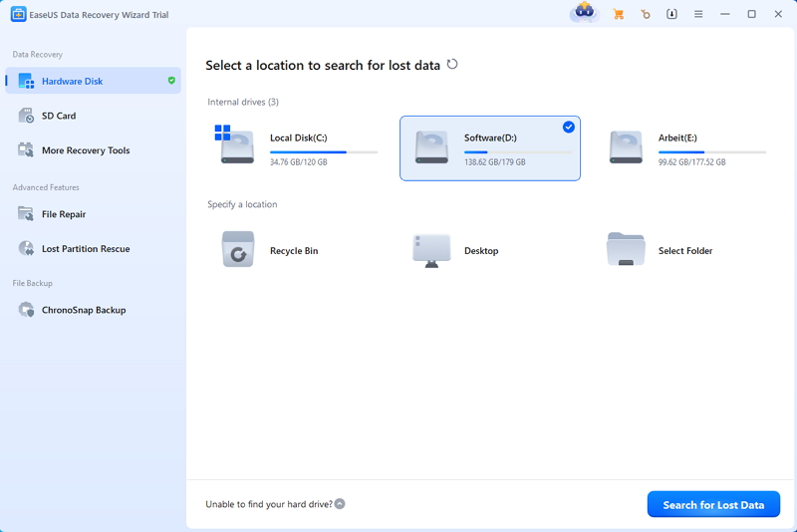Click the Hardware Disk sidebar icon
Screen dimensions: 797x532
pyautogui.click(x=26, y=81)
